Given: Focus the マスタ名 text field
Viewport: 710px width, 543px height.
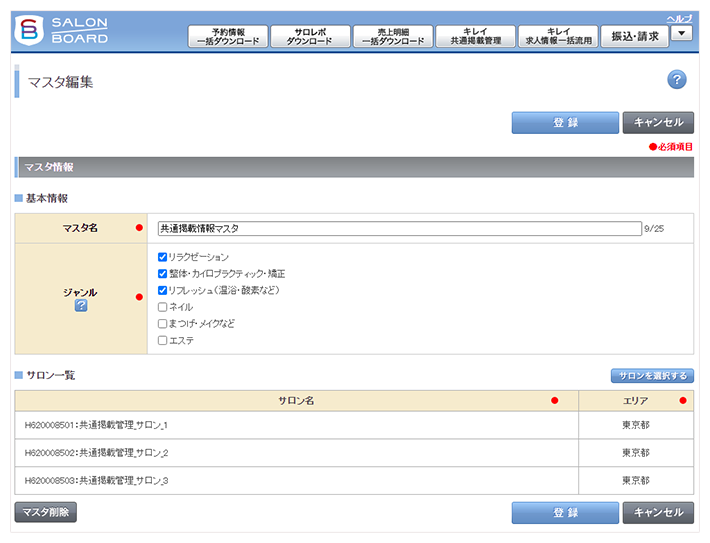Looking at the screenshot, I should pyautogui.click(x=398, y=228).
